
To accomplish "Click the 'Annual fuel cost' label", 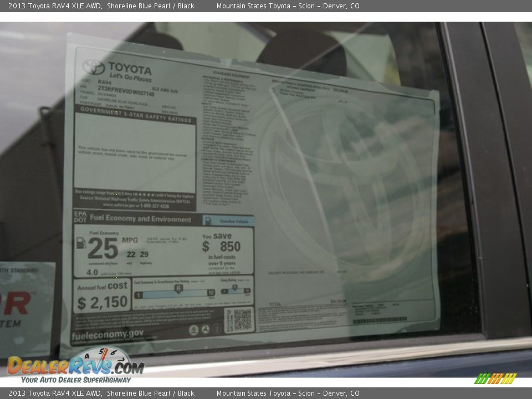I will pyautogui.click(x=102, y=287).
